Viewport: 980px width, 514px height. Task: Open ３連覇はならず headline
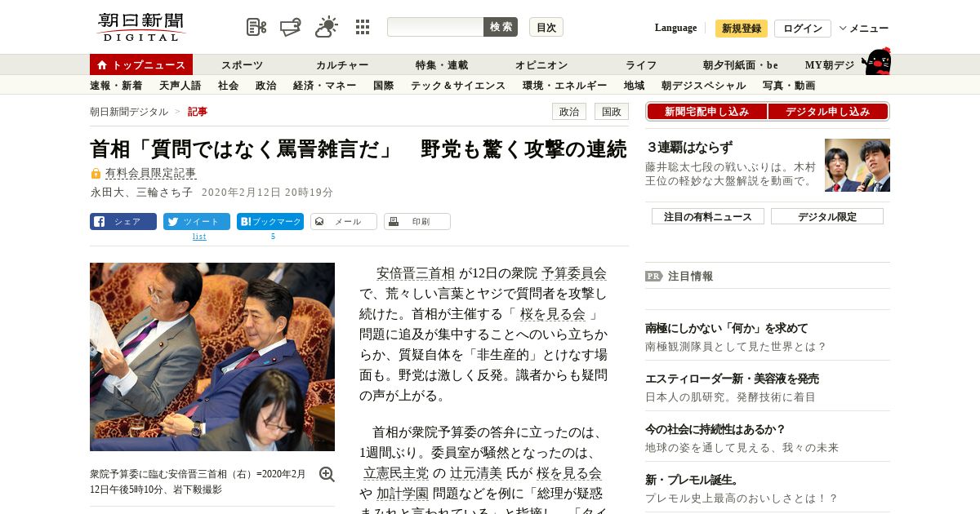(690, 148)
